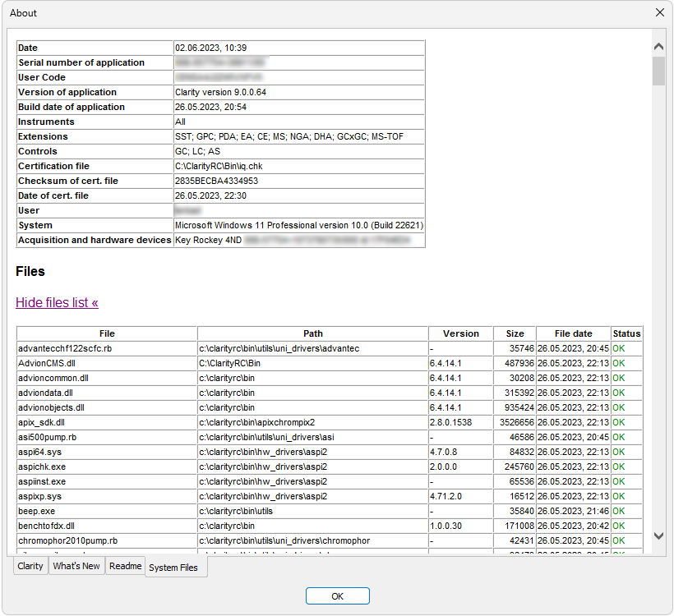Click the Status column header
The height and width of the screenshot is (616, 674).
click(x=626, y=333)
